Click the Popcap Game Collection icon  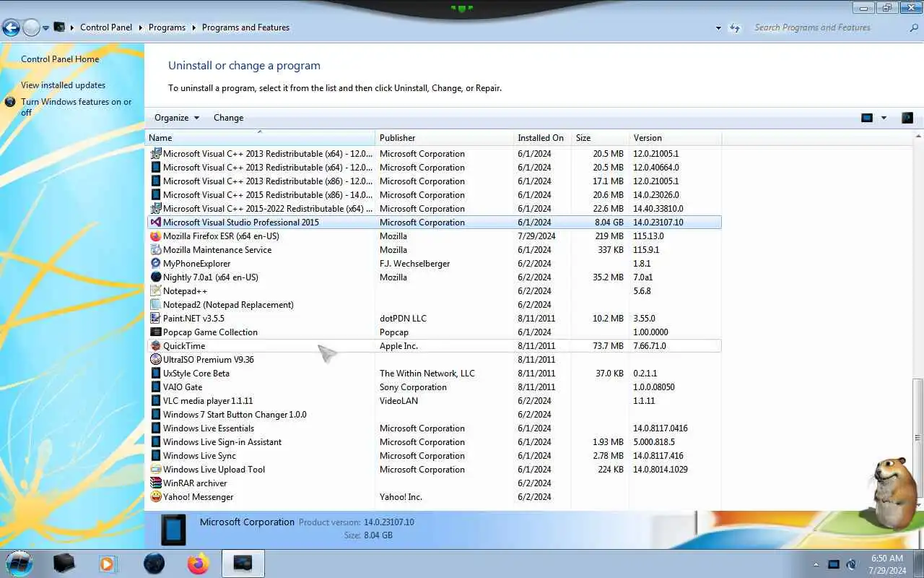click(x=156, y=332)
